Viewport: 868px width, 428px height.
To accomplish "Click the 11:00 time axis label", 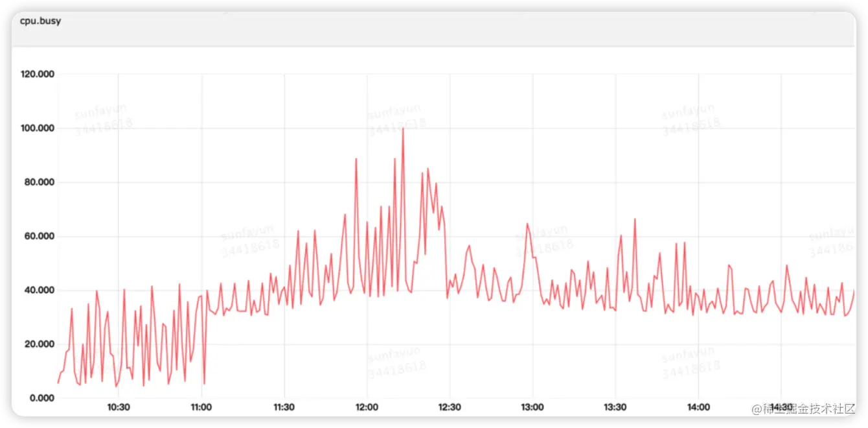I will click(201, 408).
